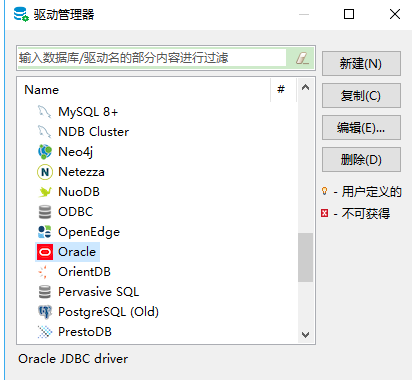
Task: Clear the filter with the eraser icon
Action: point(302,58)
